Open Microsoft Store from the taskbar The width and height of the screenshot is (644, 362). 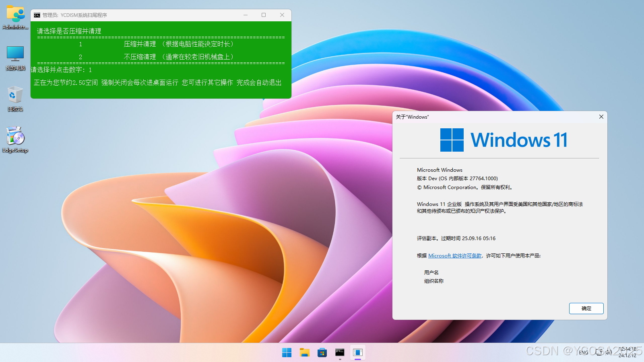(322, 353)
